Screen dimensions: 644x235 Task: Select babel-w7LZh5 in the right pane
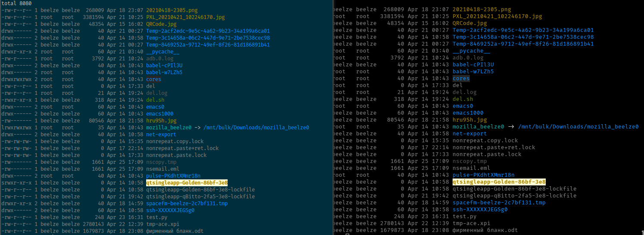point(473,71)
